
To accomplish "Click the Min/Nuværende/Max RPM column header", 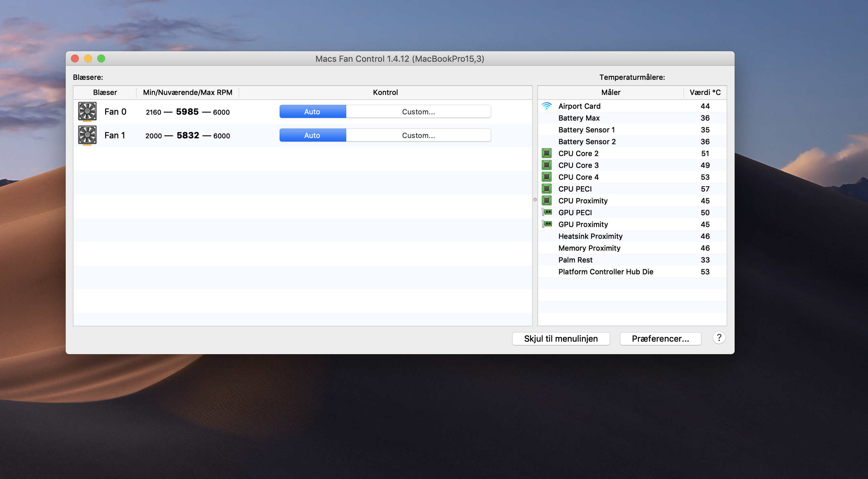I will pyautogui.click(x=188, y=92).
